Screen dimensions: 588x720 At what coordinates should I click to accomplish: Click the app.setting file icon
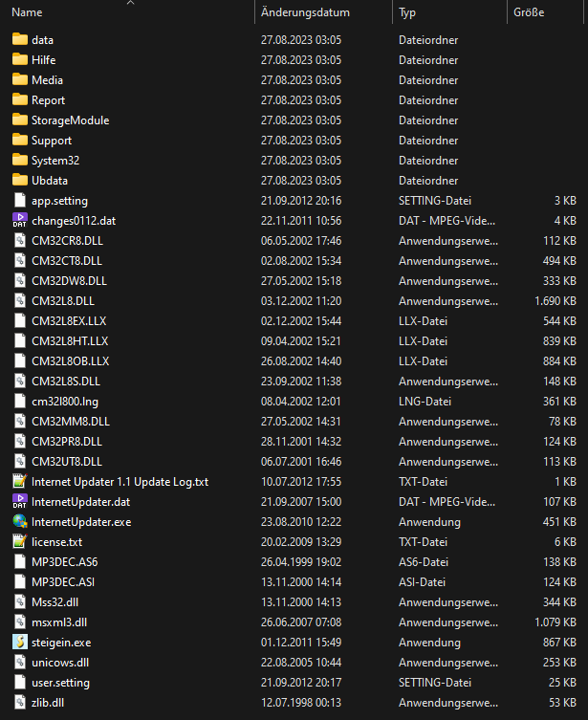click(x=20, y=201)
